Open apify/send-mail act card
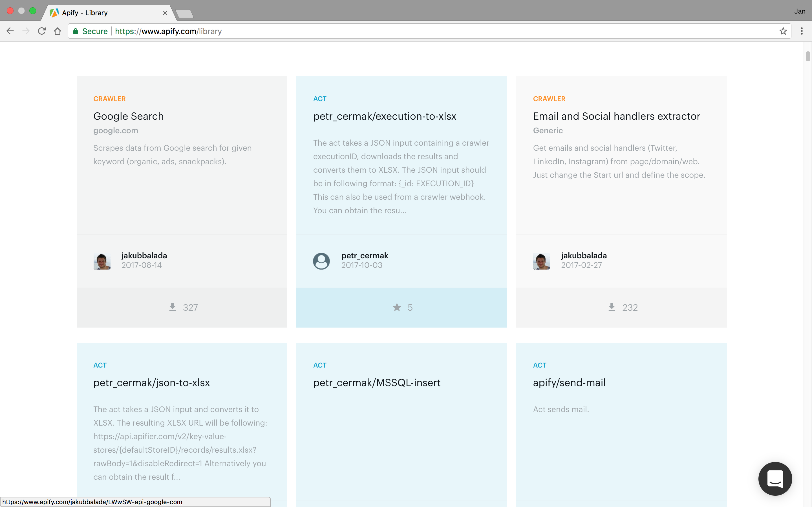This screenshot has height=507, width=812. tap(569, 383)
